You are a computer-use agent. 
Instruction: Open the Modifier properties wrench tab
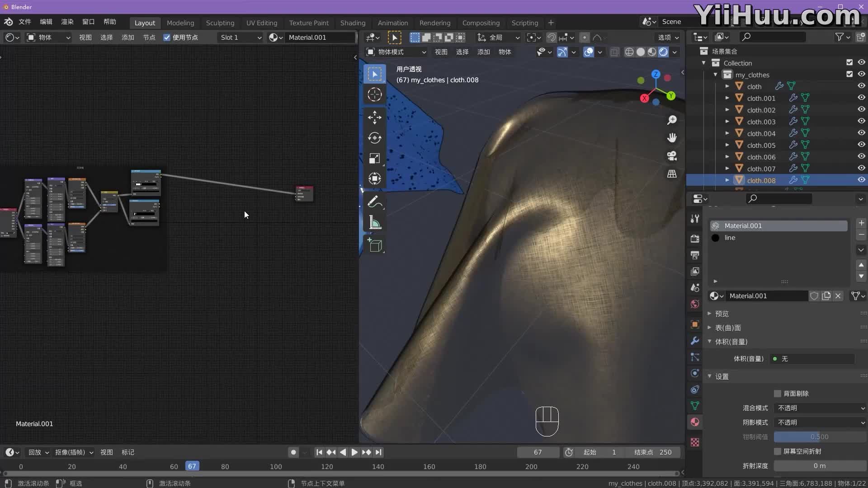coord(695,341)
